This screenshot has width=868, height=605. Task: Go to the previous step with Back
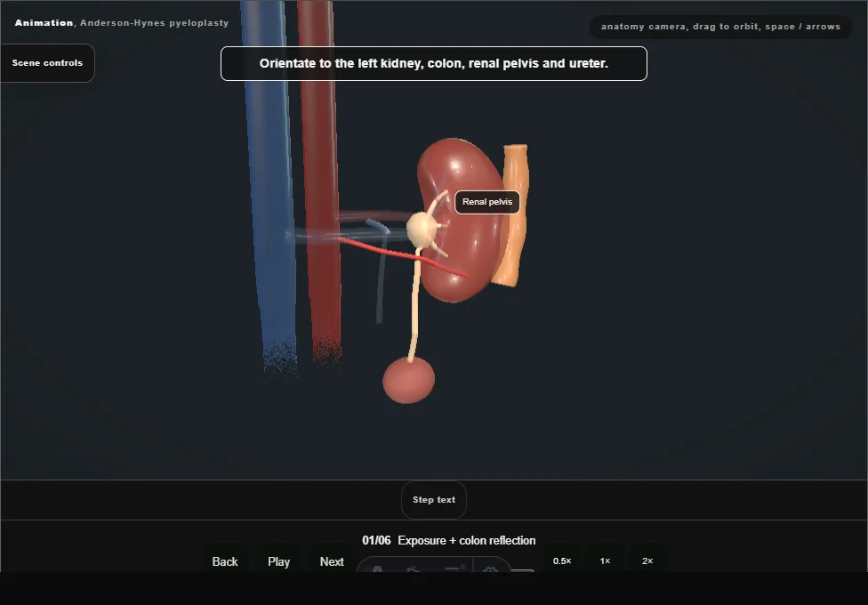coord(225,561)
